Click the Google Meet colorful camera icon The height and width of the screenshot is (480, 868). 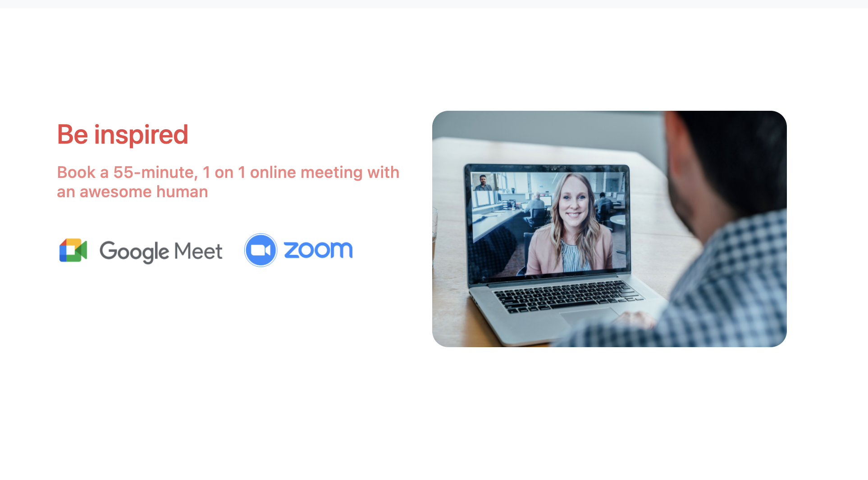pos(73,250)
